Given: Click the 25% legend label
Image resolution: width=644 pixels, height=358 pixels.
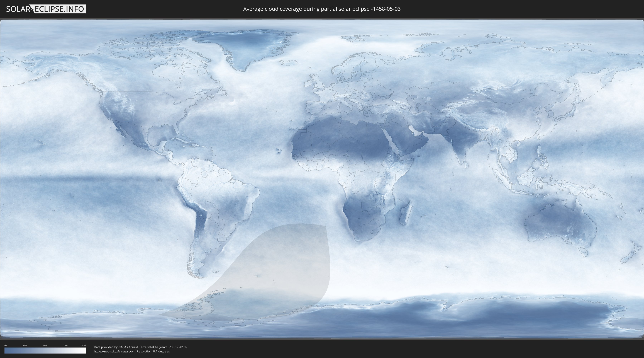Looking at the screenshot, I should point(25,345).
